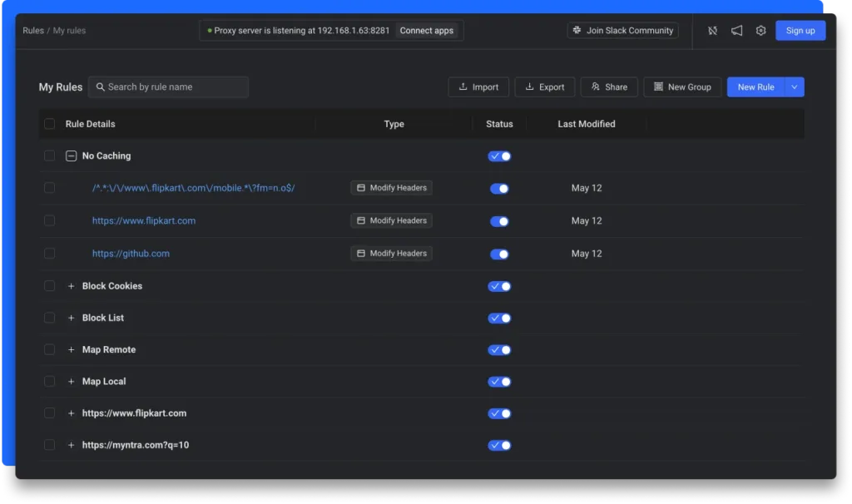Click the Map Remote group name
Viewport: 852px width, 504px height.
pos(109,350)
